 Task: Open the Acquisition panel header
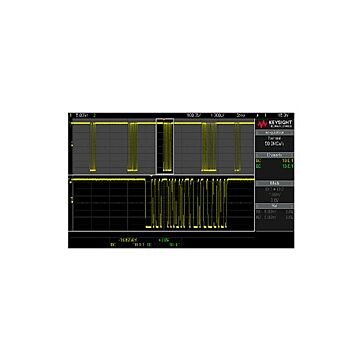275,132
